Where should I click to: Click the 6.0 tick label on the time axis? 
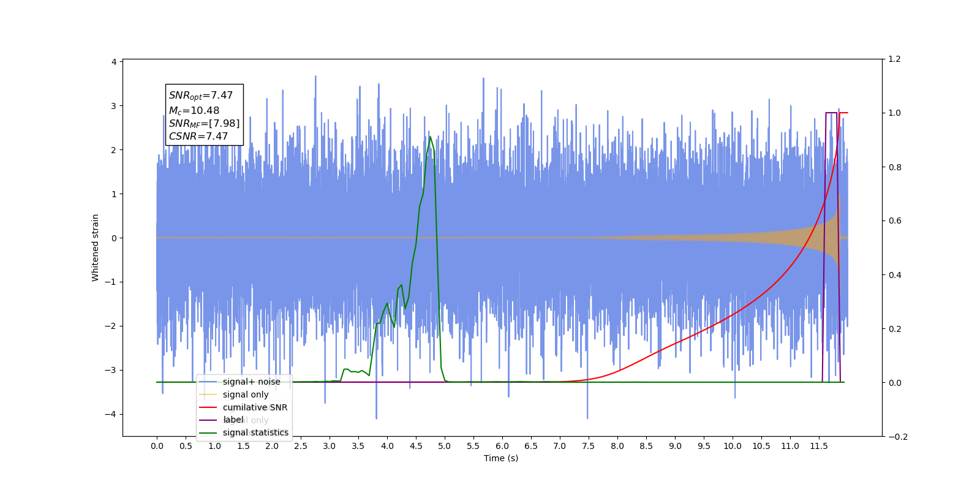pos(502,446)
